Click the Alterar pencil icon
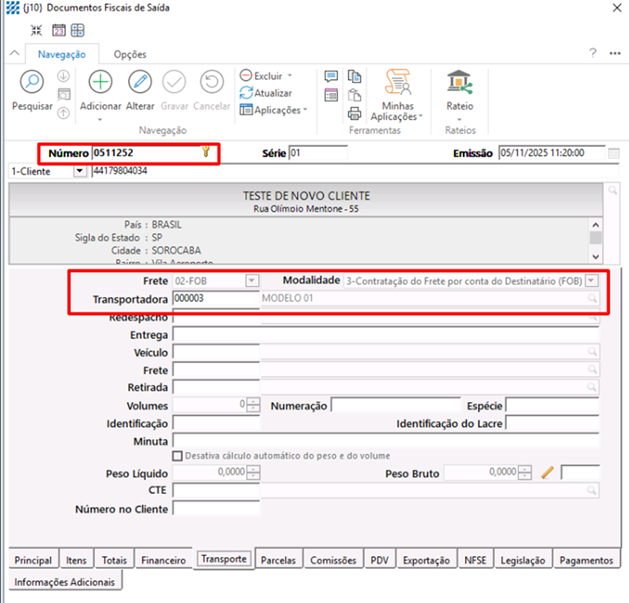Image resolution: width=629 pixels, height=603 pixels. pyautogui.click(x=140, y=82)
